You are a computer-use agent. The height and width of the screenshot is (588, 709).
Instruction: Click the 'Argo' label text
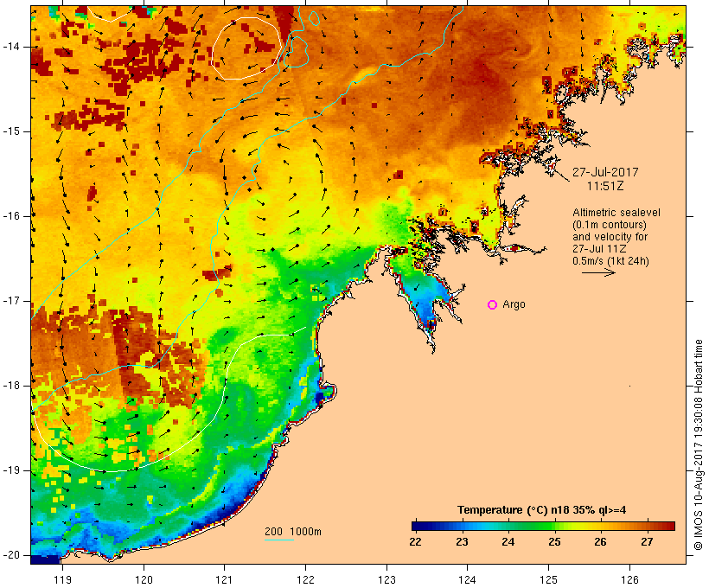click(514, 305)
